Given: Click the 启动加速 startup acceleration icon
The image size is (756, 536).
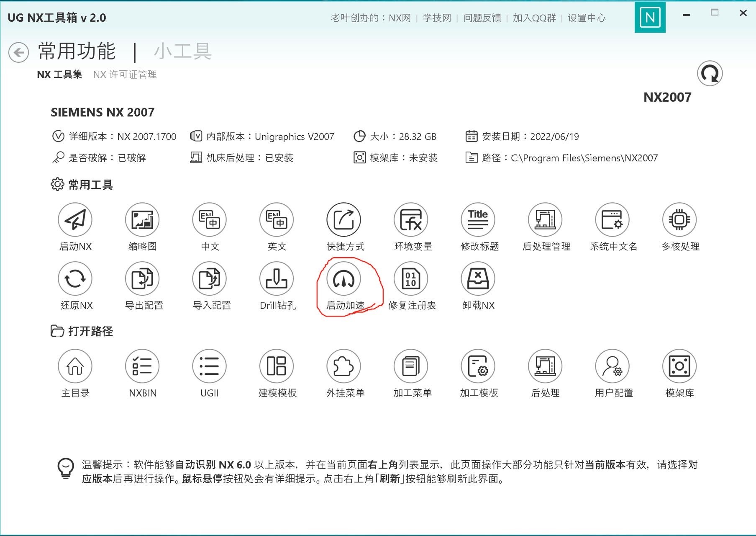Looking at the screenshot, I should (344, 279).
